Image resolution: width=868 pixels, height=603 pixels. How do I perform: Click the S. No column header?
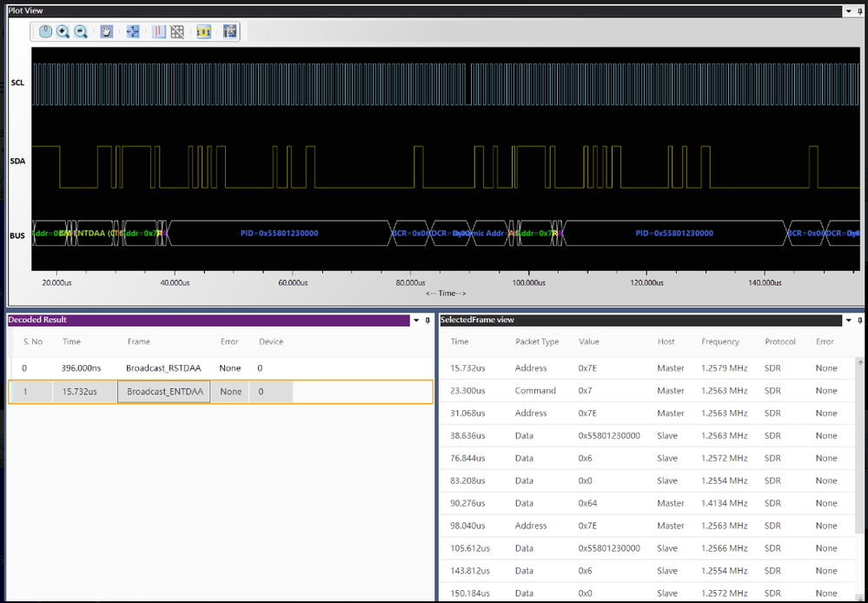tap(33, 341)
